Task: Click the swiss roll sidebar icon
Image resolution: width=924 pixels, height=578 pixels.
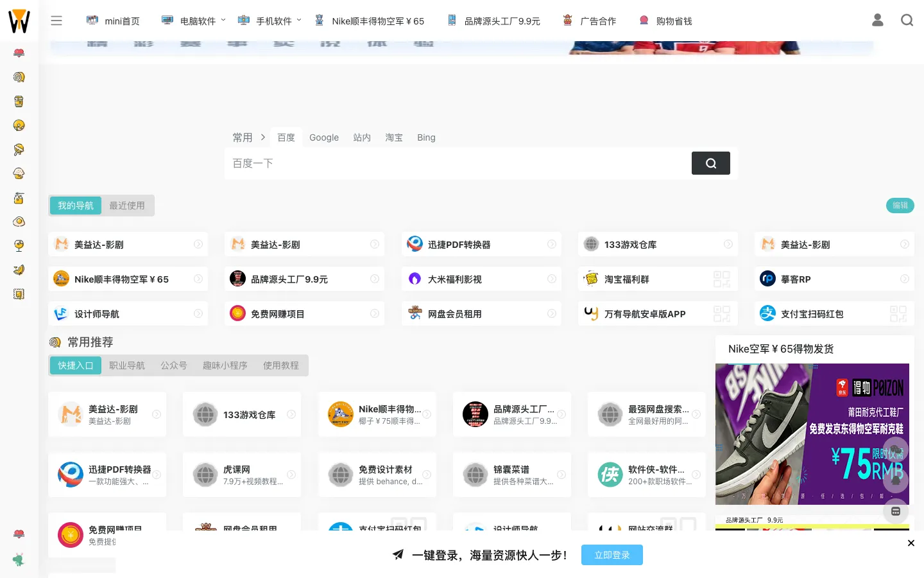Action: pyautogui.click(x=19, y=77)
